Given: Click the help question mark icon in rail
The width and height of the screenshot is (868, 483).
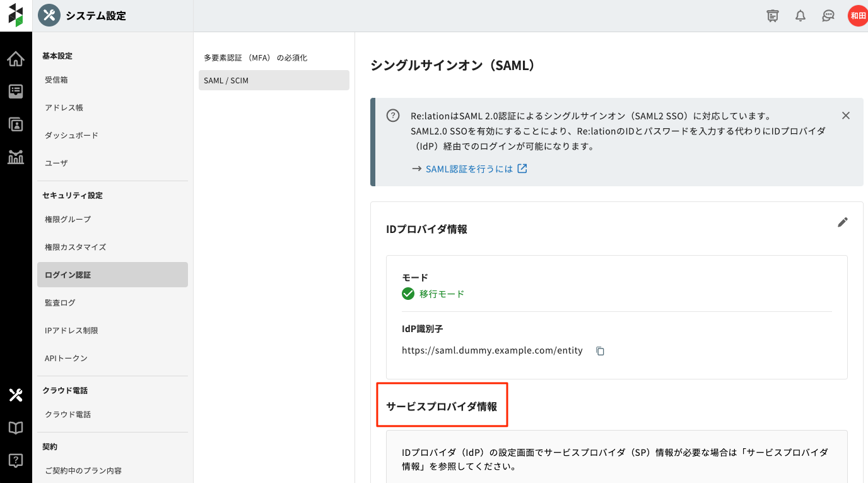Looking at the screenshot, I should click(16, 460).
